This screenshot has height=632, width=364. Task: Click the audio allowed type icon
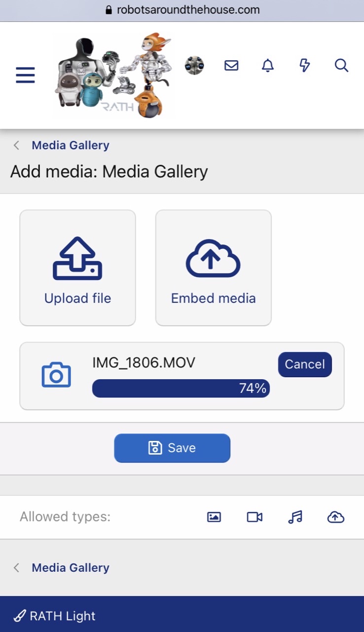(295, 517)
